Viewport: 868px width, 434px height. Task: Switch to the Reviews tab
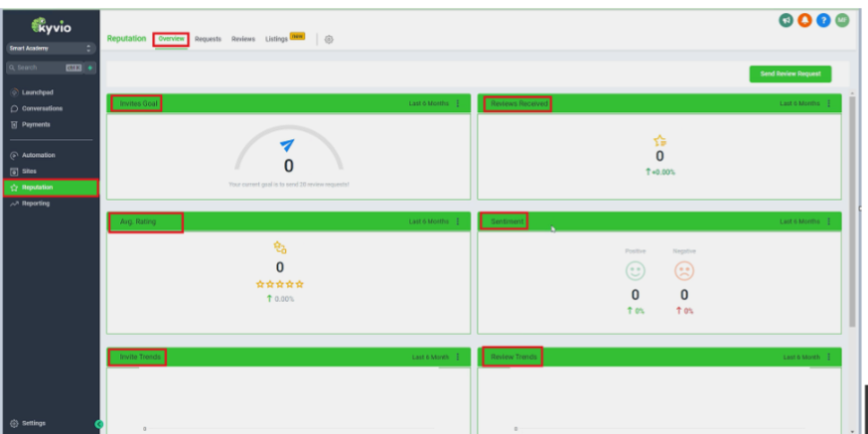(x=243, y=39)
